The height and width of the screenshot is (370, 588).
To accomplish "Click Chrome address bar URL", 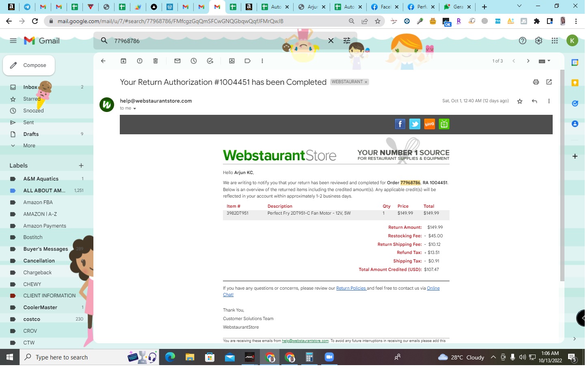I will pos(171,21).
